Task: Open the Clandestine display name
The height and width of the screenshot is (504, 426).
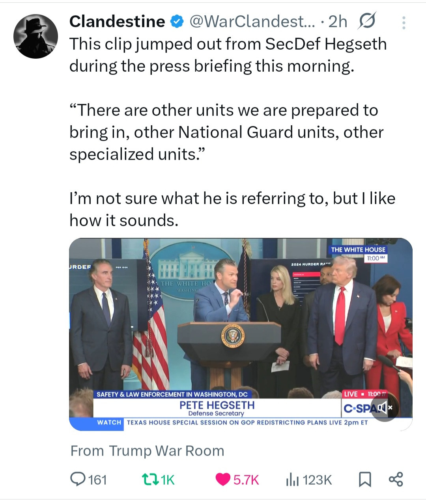Action: click(117, 21)
